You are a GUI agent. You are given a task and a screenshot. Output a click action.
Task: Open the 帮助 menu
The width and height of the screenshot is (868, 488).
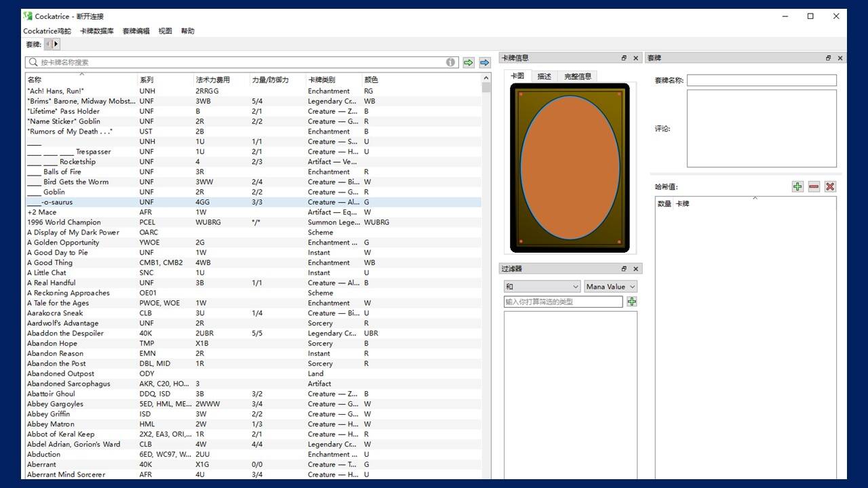pyautogui.click(x=188, y=31)
